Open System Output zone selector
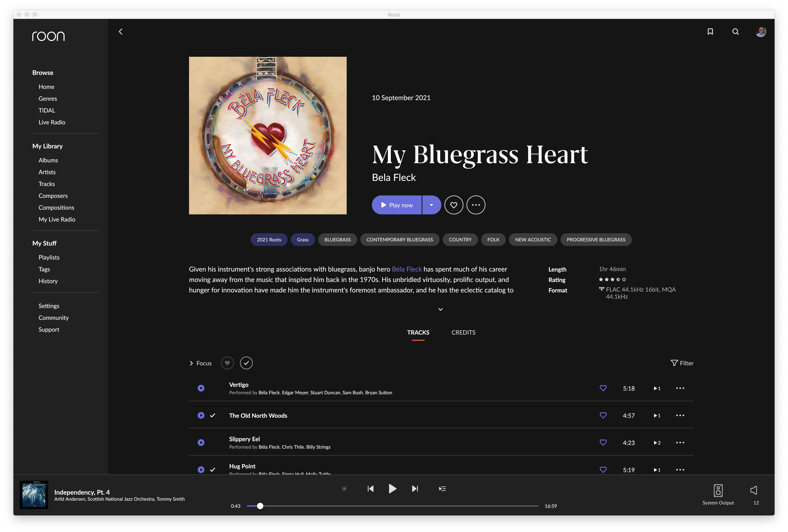The width and height of the screenshot is (788, 532). [718, 494]
